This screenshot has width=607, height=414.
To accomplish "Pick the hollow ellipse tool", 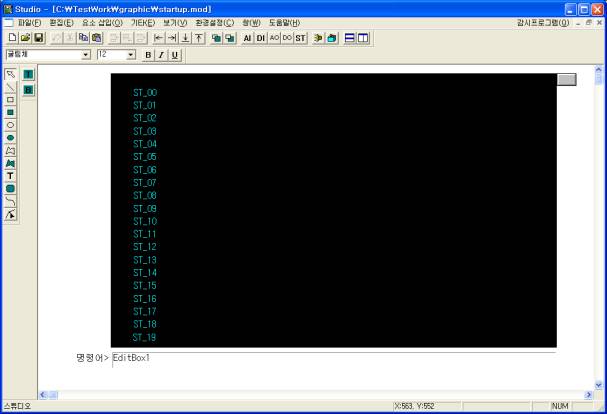I will [x=10, y=125].
